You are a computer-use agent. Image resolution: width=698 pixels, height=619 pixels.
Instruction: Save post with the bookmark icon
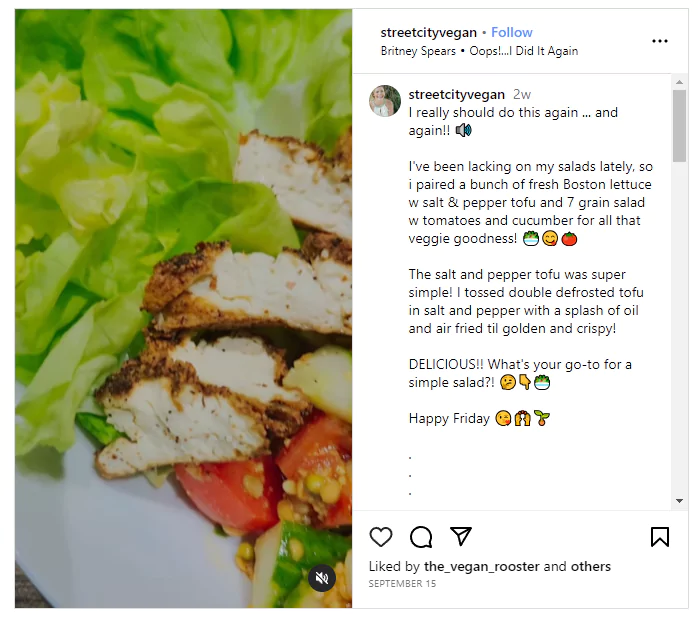click(x=660, y=537)
